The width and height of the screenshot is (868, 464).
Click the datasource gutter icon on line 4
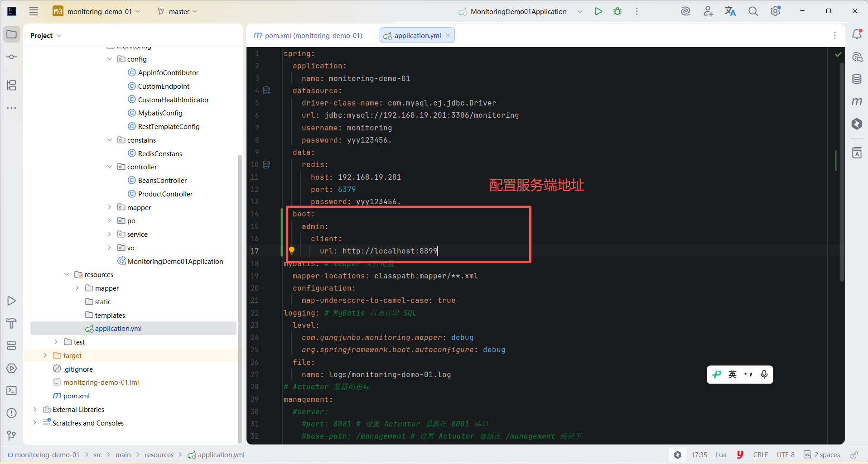266,91
